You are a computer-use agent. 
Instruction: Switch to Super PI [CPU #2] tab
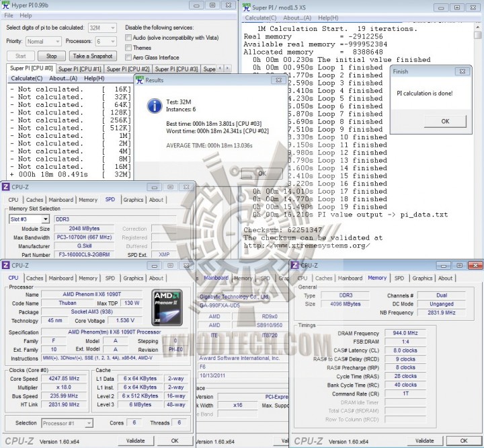tap(128, 69)
